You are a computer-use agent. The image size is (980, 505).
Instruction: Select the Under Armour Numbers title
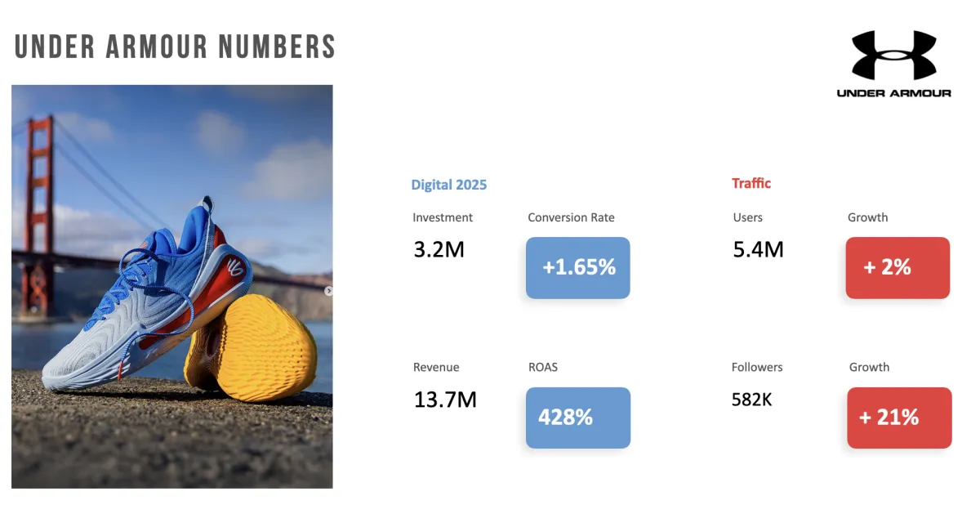(175, 47)
